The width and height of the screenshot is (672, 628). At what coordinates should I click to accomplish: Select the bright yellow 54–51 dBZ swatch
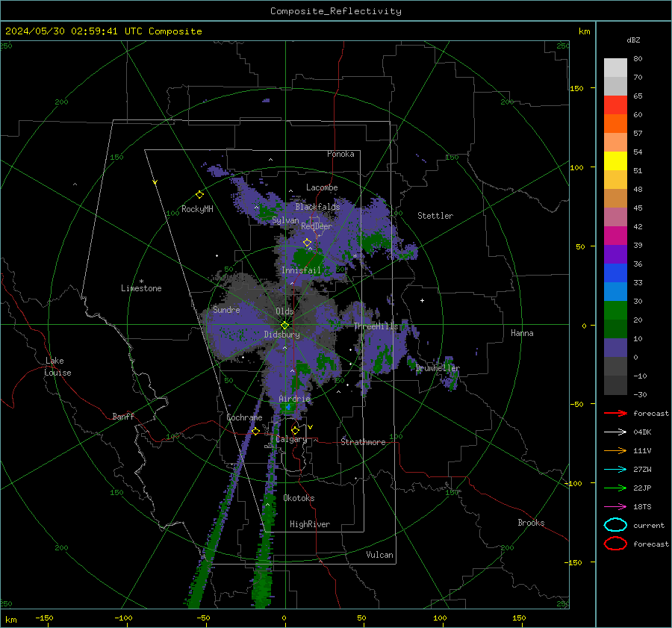point(615,161)
